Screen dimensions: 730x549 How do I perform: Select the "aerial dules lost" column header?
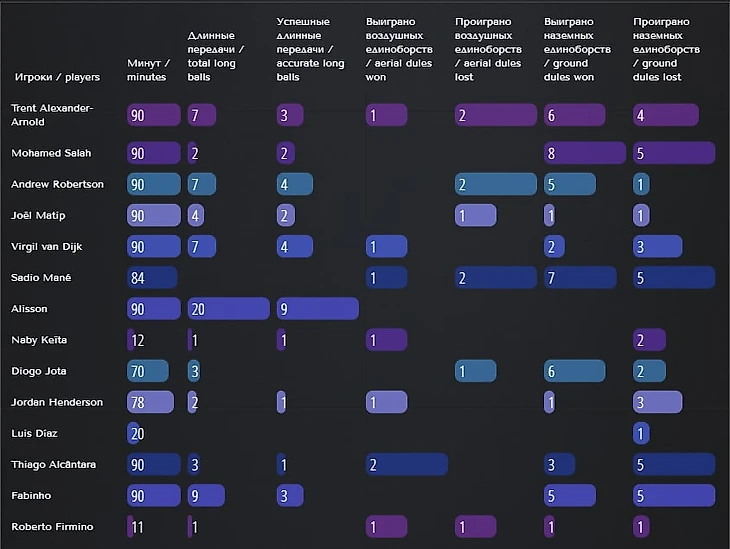click(x=489, y=49)
